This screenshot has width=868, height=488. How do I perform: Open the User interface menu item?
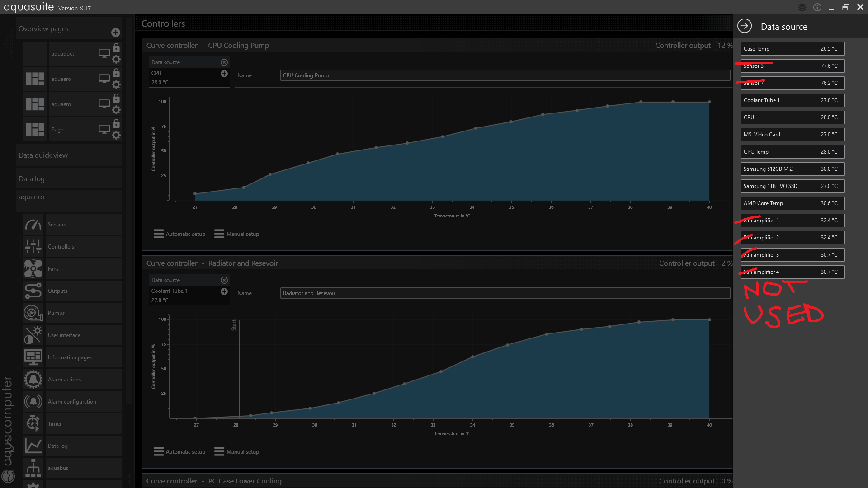tap(84, 335)
